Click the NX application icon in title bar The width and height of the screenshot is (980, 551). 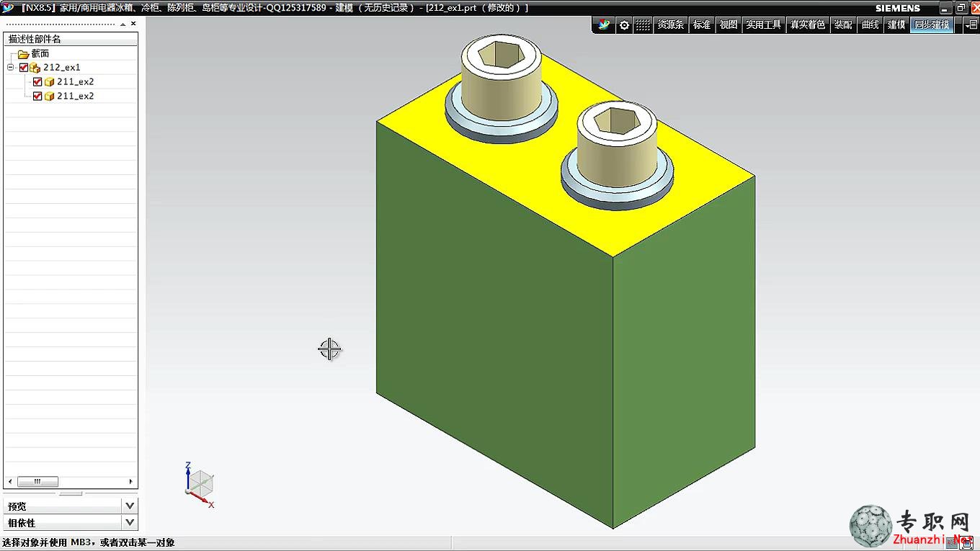tap(8, 7)
